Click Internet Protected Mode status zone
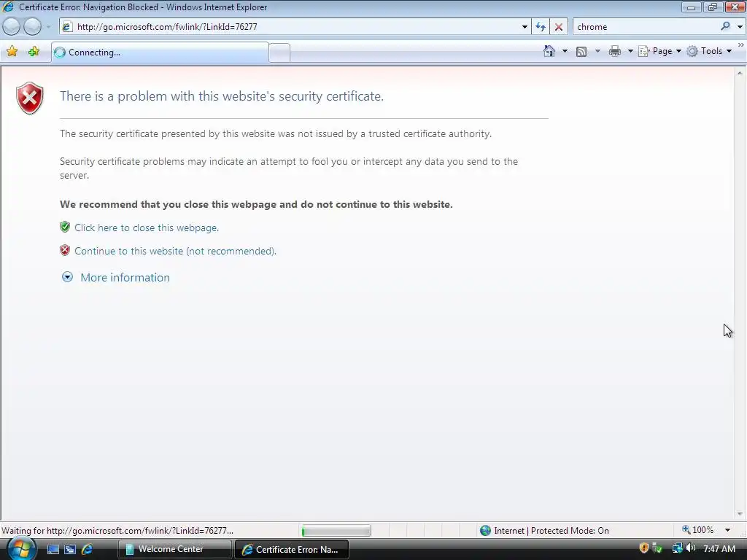The height and width of the screenshot is (560, 747). (x=544, y=531)
